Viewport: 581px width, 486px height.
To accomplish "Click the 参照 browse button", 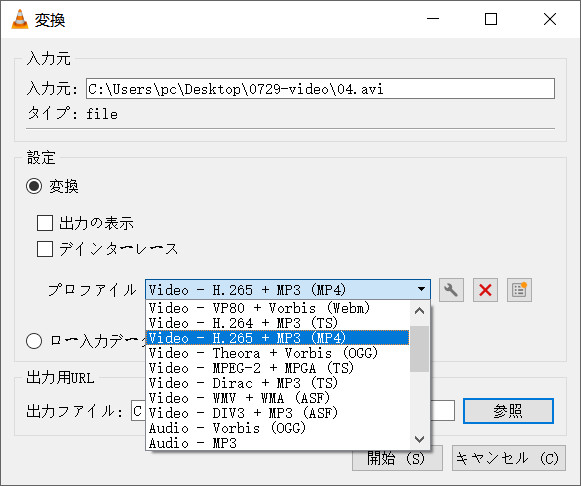I will (508, 411).
